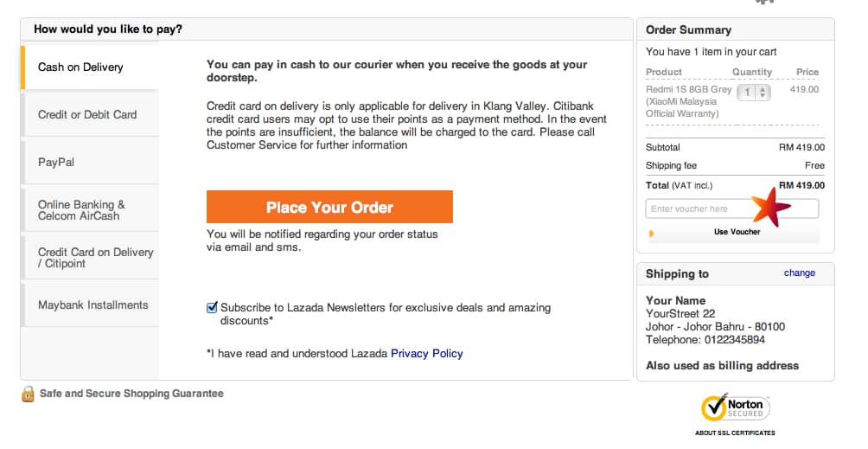Screen dimensions: 868x449
Task: Switch to Credit or Debit Card tab
Action: tap(87, 114)
